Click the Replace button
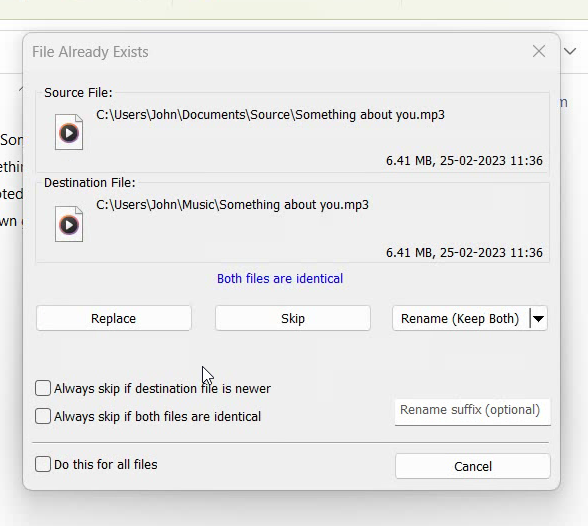This screenshot has height=526, width=588. click(114, 318)
